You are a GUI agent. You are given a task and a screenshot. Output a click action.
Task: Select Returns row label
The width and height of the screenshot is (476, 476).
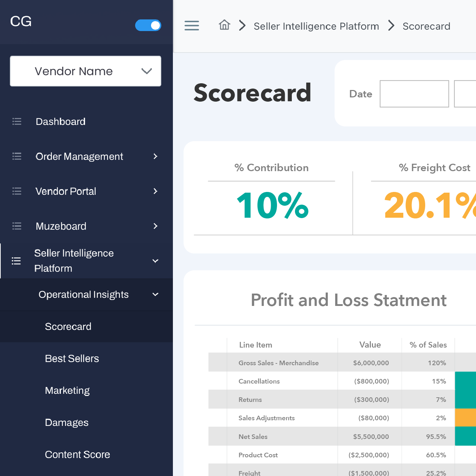click(250, 399)
